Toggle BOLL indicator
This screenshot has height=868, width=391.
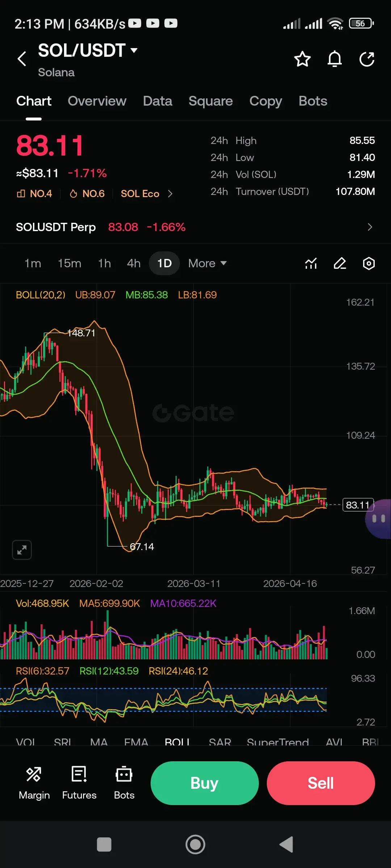(x=177, y=742)
